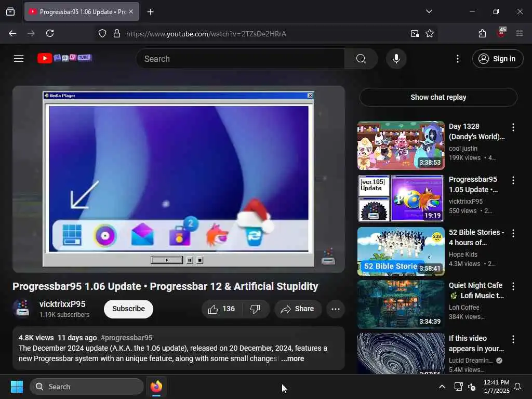
Task: Open Quiet Night Cafe Lofi video thumbnail
Action: pos(401,304)
